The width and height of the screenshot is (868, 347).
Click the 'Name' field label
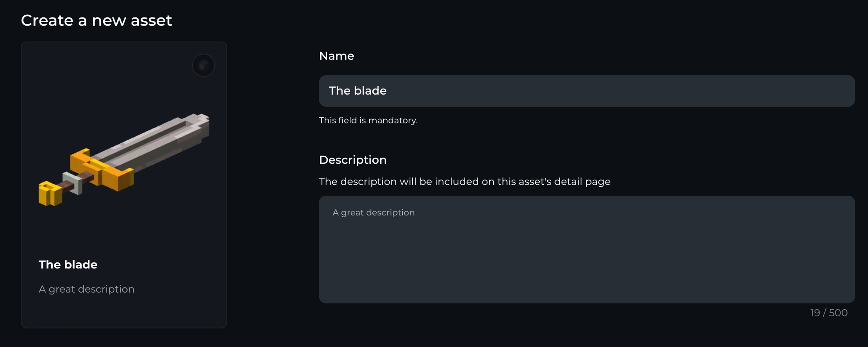[x=336, y=56]
